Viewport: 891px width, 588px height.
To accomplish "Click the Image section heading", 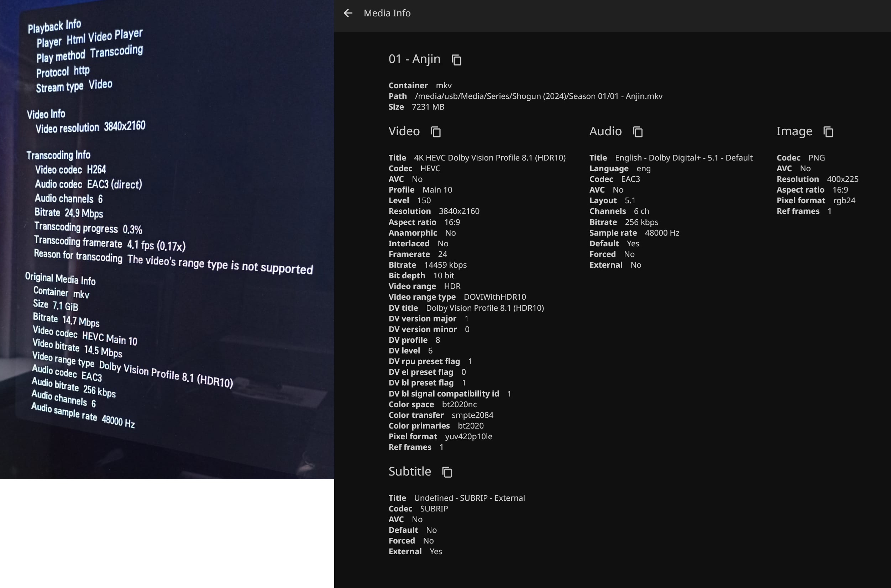I will pos(794,131).
